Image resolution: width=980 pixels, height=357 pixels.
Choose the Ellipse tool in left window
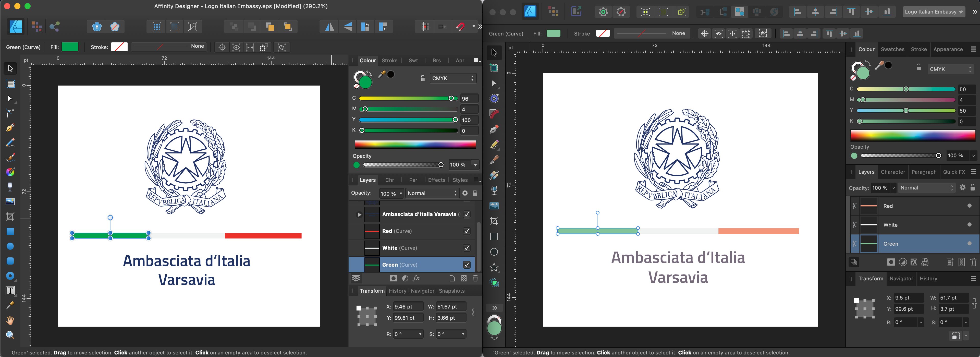click(x=10, y=246)
